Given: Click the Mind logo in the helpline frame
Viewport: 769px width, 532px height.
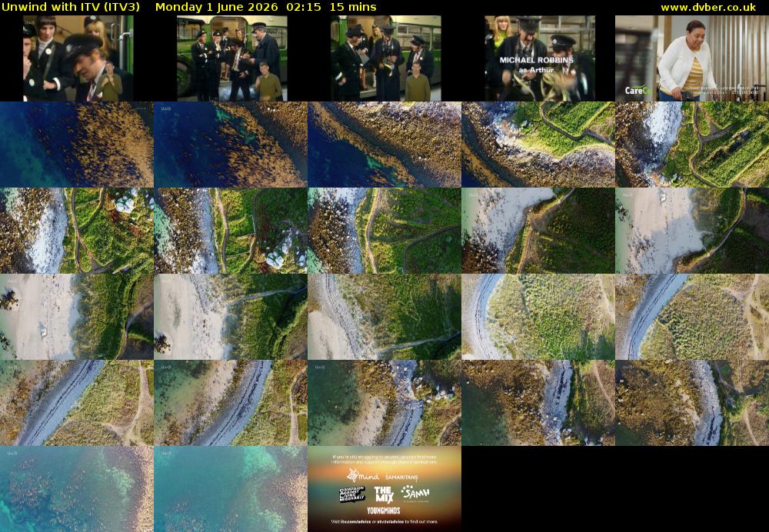Looking at the screenshot, I should (363, 476).
